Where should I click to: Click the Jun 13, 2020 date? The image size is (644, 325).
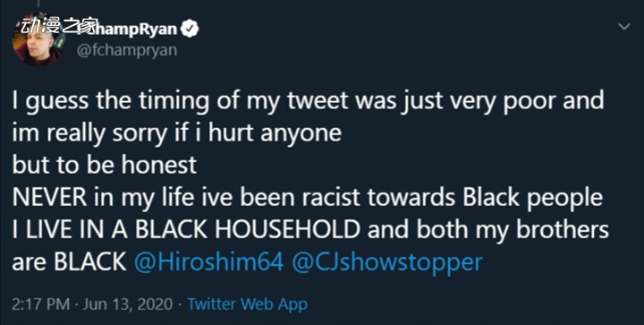click(128, 304)
